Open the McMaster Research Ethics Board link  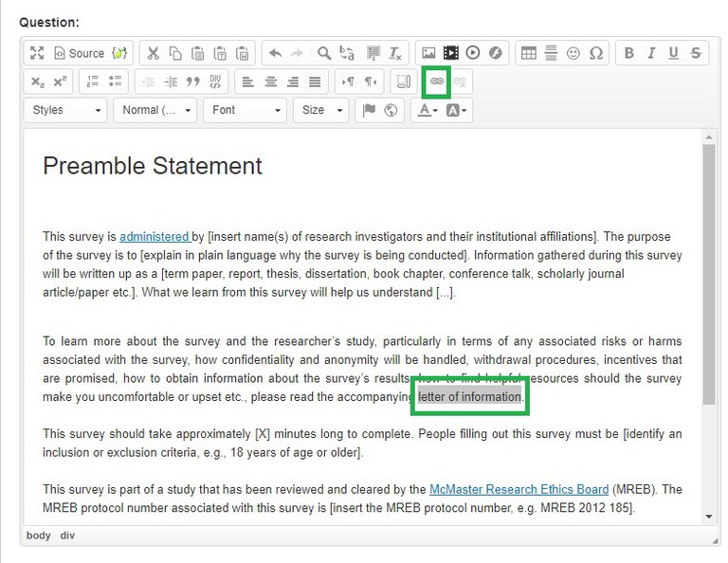pyautogui.click(x=519, y=490)
